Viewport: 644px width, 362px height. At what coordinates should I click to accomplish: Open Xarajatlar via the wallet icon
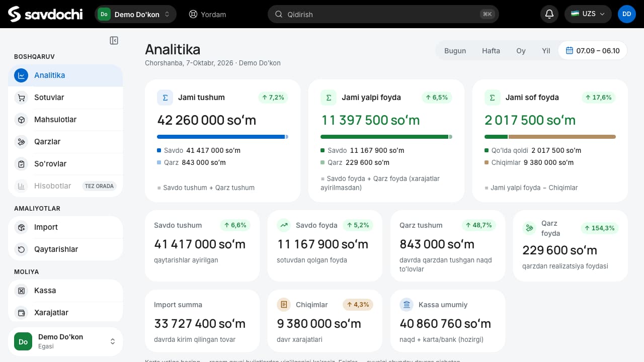point(21,313)
